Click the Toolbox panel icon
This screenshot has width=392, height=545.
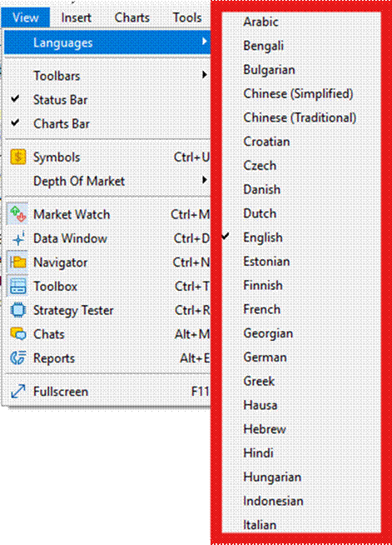(x=18, y=287)
